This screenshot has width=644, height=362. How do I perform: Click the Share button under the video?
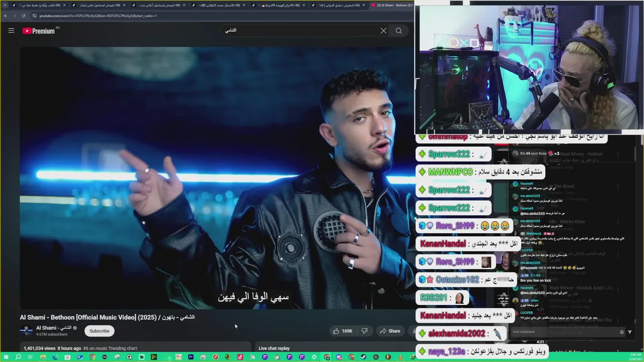390,331
